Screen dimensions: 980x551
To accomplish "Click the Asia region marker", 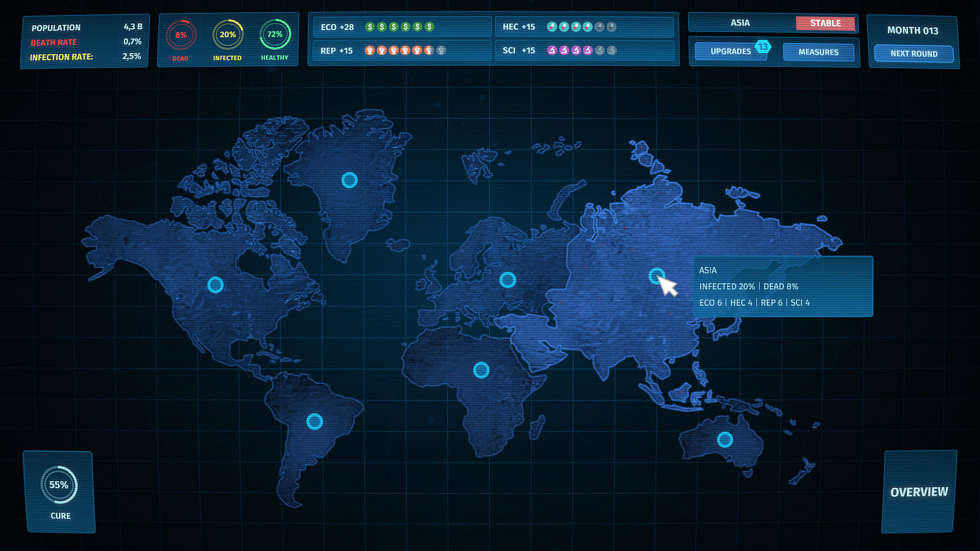I will [x=656, y=276].
